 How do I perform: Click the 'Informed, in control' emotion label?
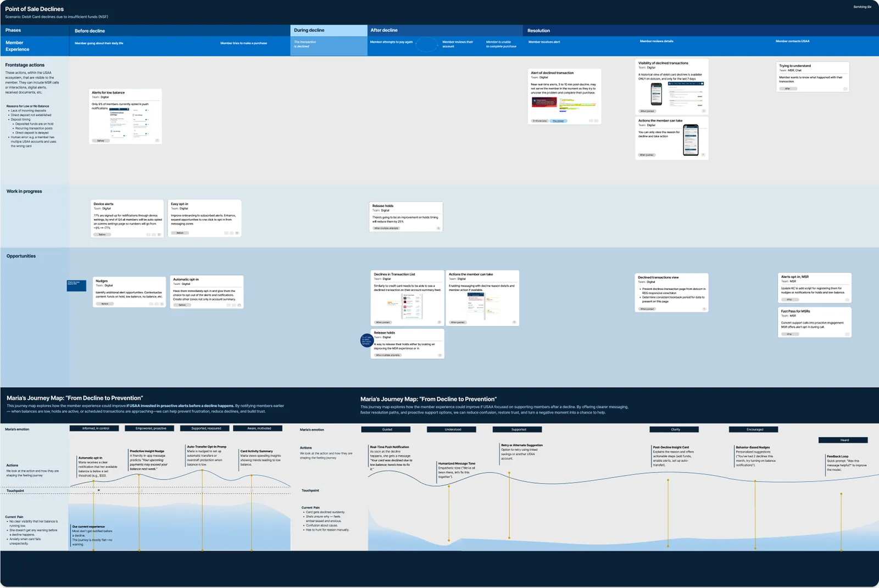96,428
